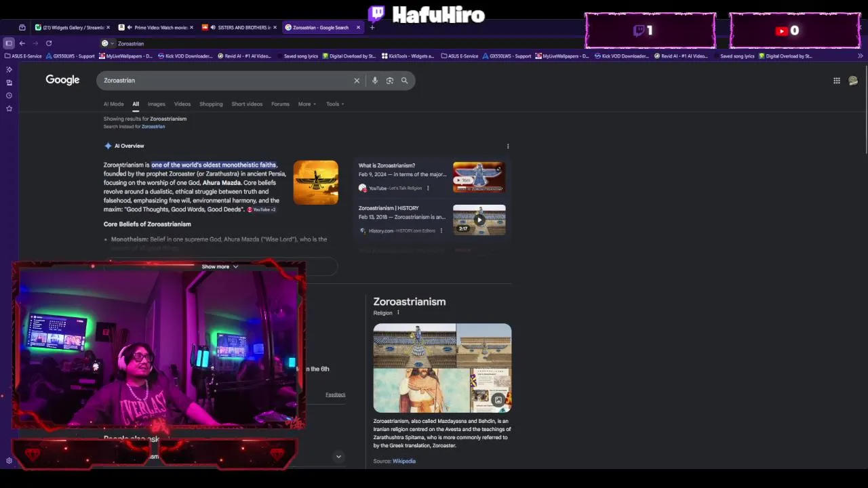868x488 pixels.
Task: Start voice search with the microphone icon
Action: [x=375, y=81]
